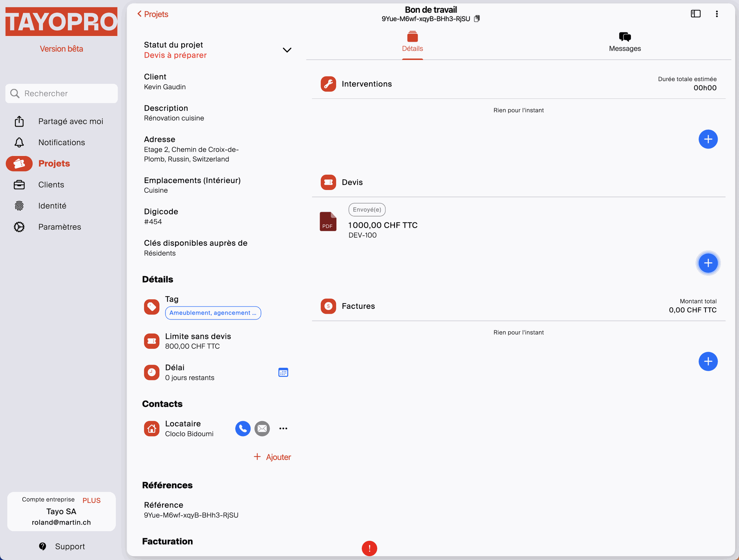Image resolution: width=739 pixels, height=560 pixels.
Task: Open the Identité section in the sidebar
Action: 19,205
